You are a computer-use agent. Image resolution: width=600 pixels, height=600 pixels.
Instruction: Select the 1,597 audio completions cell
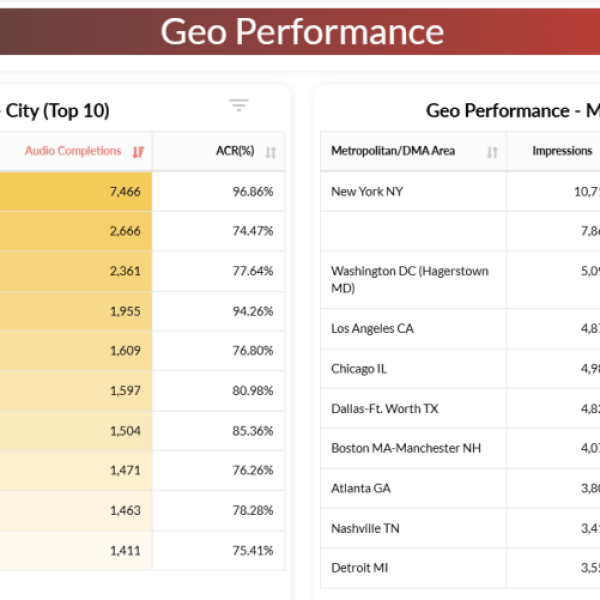[x=76, y=391]
